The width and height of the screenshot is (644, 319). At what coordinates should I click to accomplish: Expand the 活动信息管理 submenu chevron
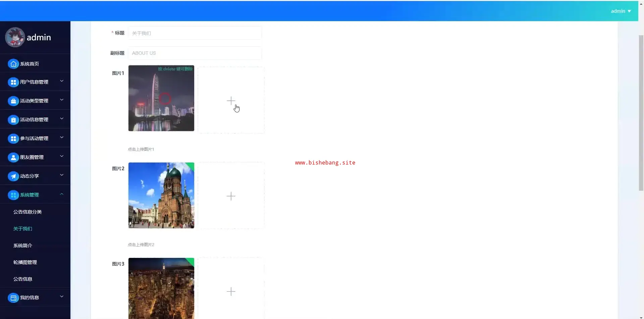point(62,119)
